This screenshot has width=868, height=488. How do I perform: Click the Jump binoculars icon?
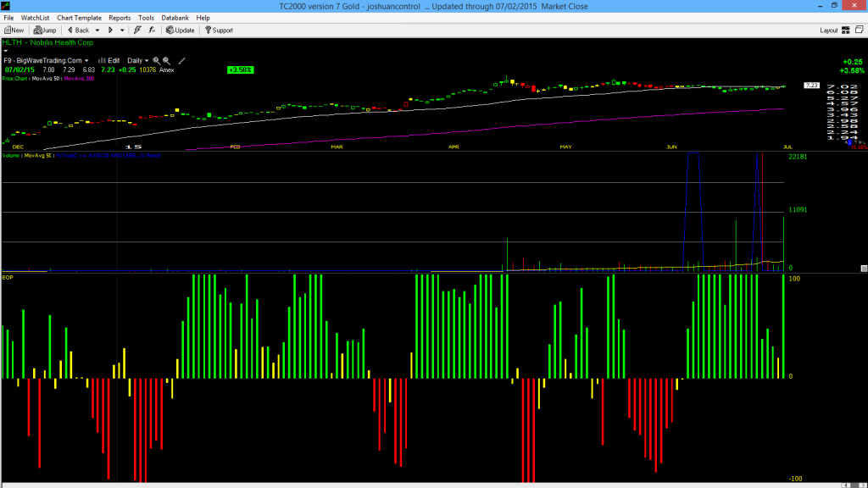click(x=37, y=30)
